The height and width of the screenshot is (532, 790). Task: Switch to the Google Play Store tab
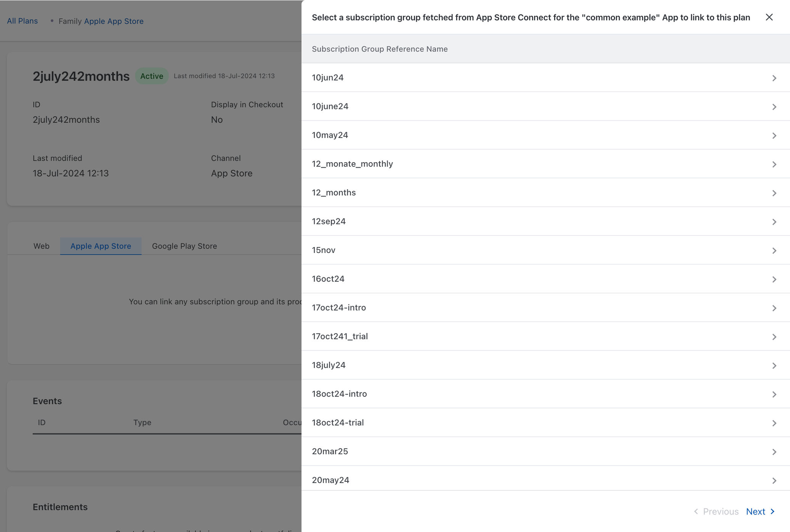pos(184,246)
